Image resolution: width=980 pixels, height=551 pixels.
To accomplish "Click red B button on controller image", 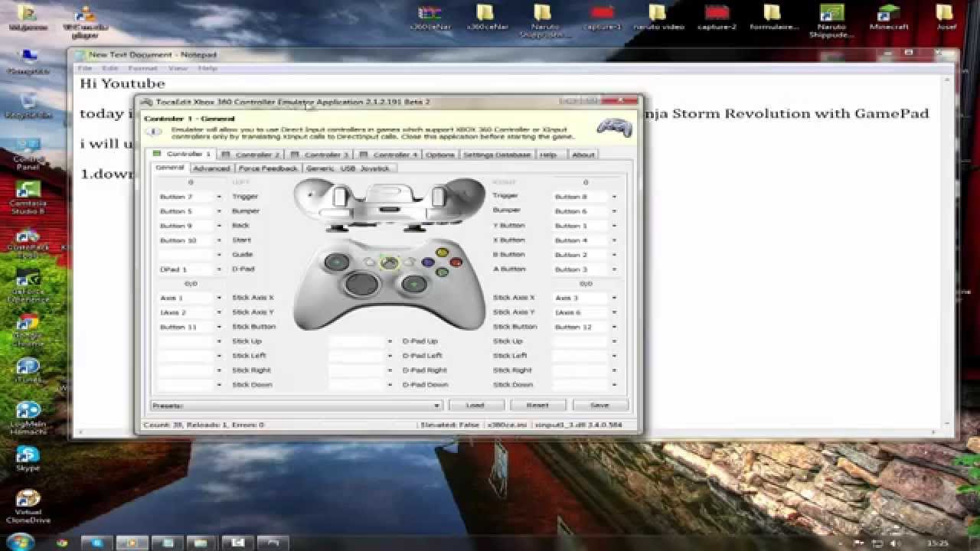I will pyautogui.click(x=456, y=262).
